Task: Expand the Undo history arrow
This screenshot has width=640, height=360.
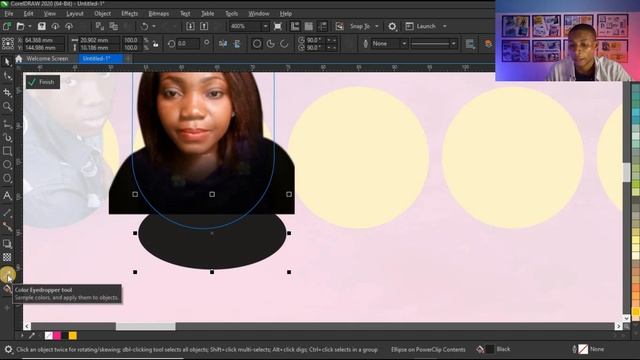Action: [154, 26]
